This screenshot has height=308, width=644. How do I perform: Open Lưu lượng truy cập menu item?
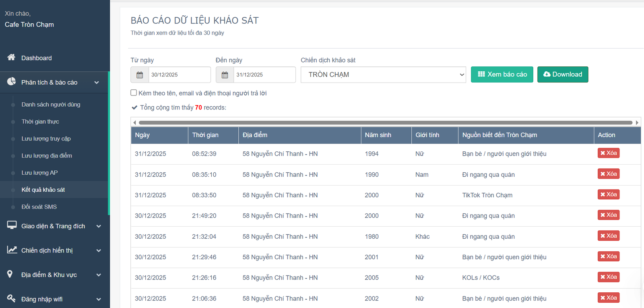pos(46,138)
